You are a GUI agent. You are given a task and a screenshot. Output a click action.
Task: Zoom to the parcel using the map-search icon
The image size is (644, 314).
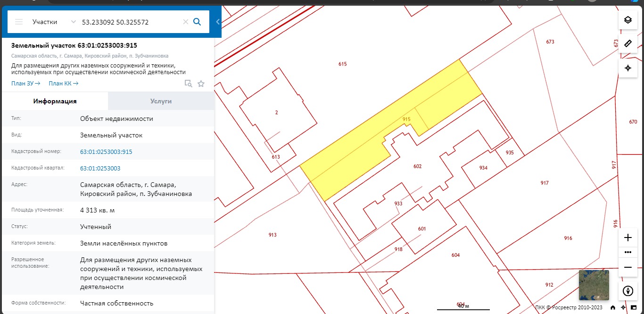tap(188, 84)
